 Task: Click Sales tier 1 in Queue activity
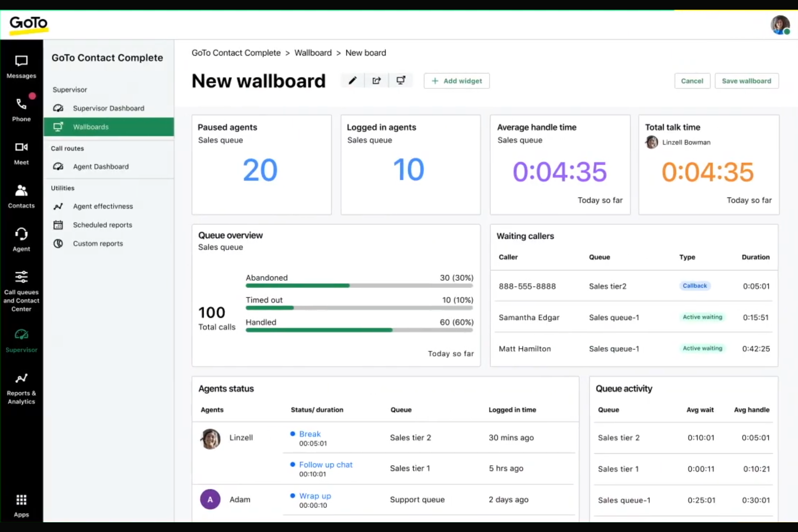coord(618,469)
